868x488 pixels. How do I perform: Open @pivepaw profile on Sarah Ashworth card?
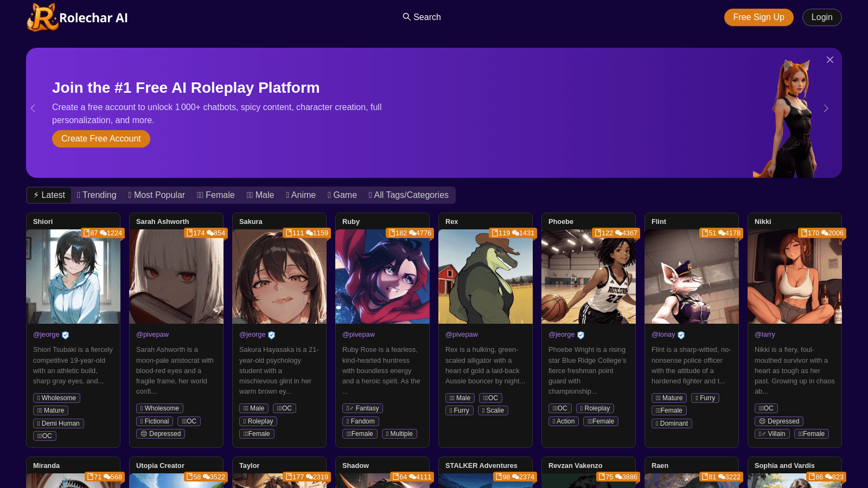(152, 335)
